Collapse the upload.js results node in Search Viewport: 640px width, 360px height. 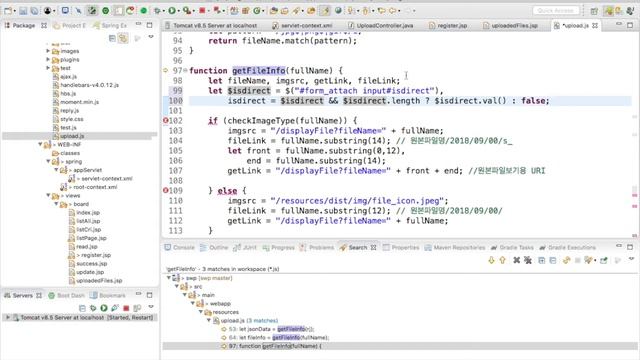click(209, 320)
